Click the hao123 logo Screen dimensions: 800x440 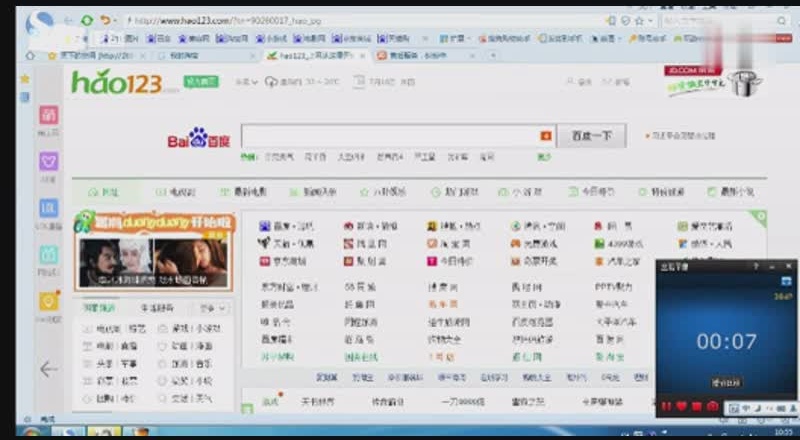click(117, 82)
